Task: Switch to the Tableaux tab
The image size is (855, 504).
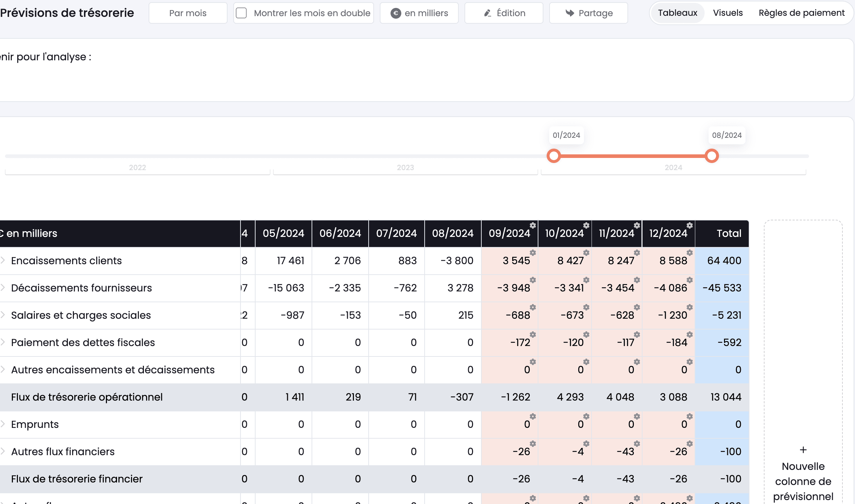Action: pos(677,13)
